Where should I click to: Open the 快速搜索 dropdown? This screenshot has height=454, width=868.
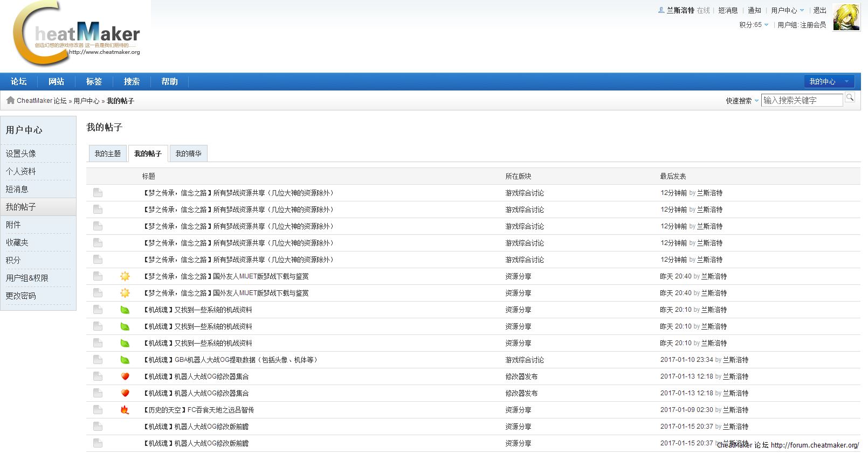742,101
